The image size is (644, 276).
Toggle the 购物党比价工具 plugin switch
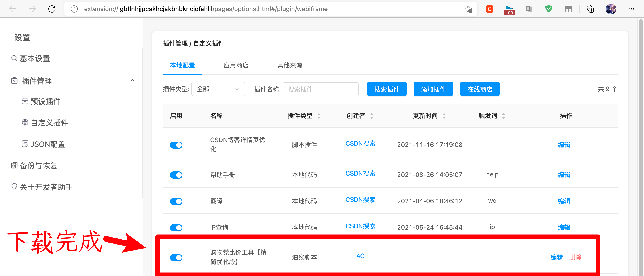click(x=176, y=257)
